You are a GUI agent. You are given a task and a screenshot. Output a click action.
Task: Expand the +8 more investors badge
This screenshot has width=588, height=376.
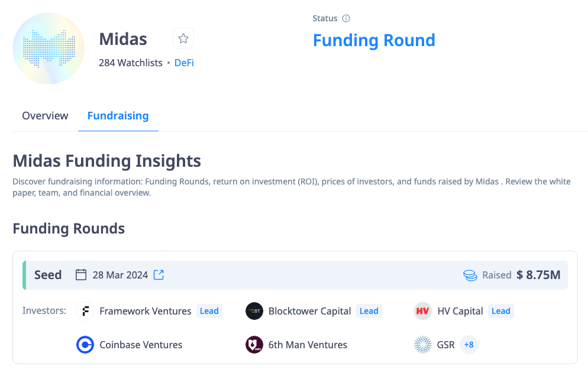[x=469, y=345]
